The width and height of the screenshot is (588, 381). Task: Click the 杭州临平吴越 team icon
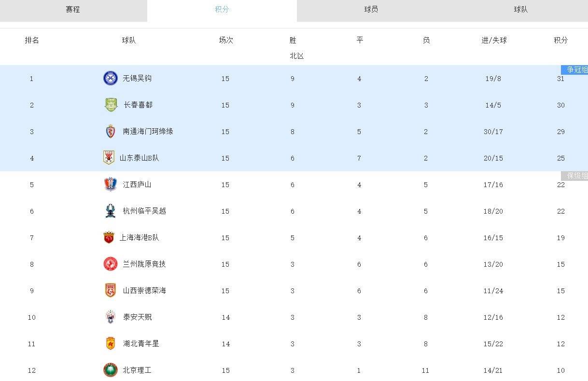coord(111,211)
